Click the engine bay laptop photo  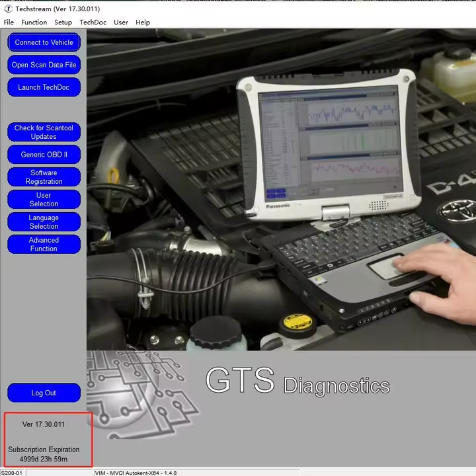coord(281,190)
